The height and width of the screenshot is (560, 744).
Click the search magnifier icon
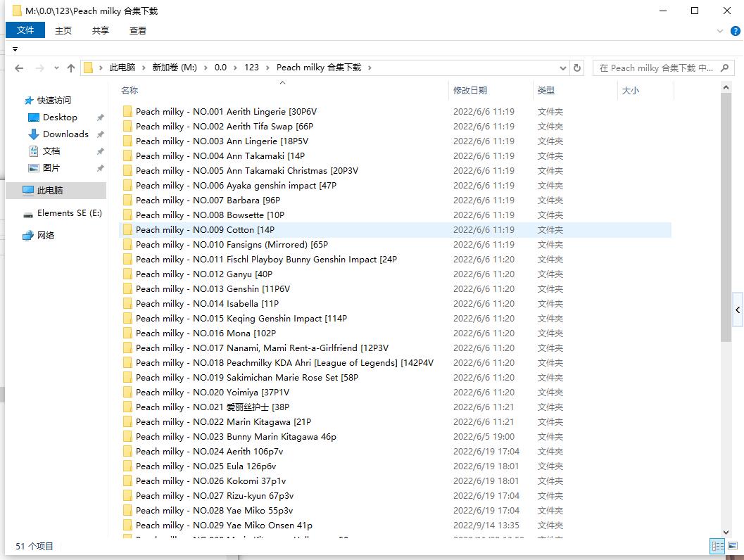click(724, 68)
